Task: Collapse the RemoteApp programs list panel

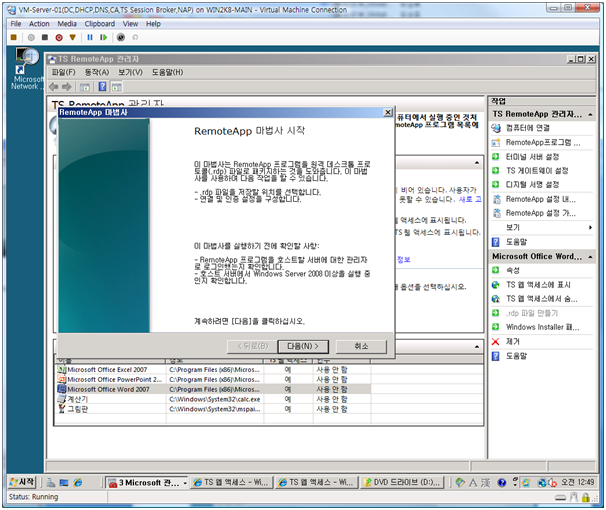Action: pyautogui.click(x=477, y=347)
